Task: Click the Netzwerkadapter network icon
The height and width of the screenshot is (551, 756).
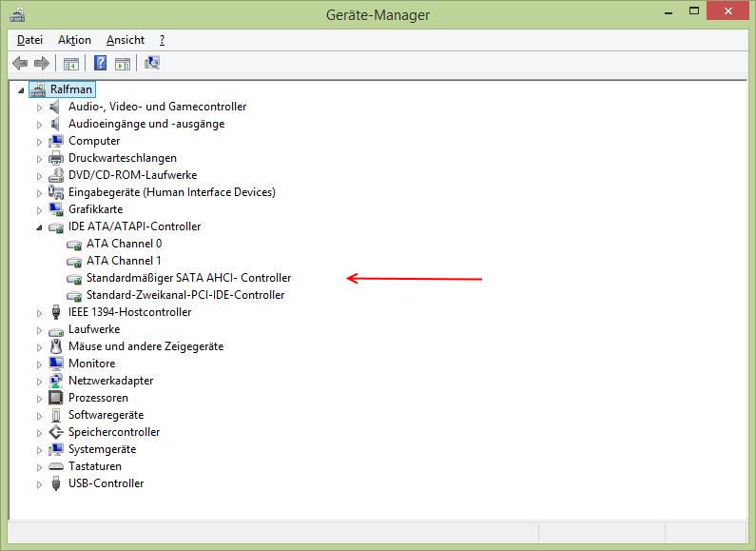Action: pos(56,381)
